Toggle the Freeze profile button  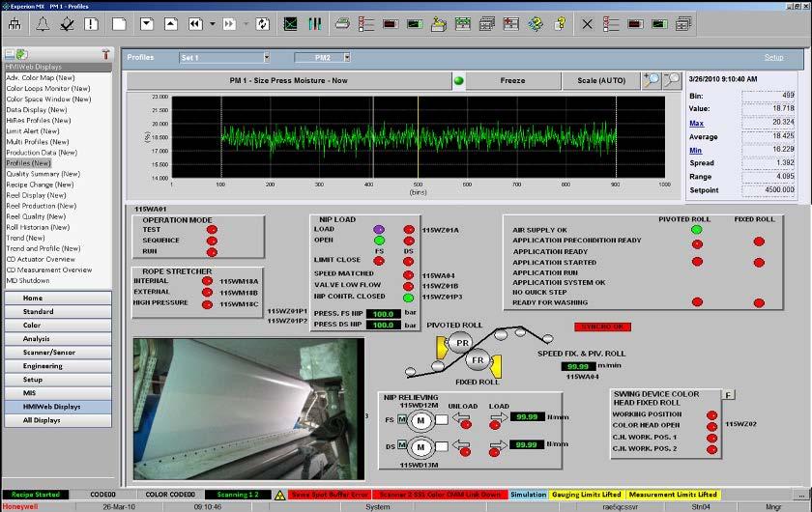pos(512,81)
